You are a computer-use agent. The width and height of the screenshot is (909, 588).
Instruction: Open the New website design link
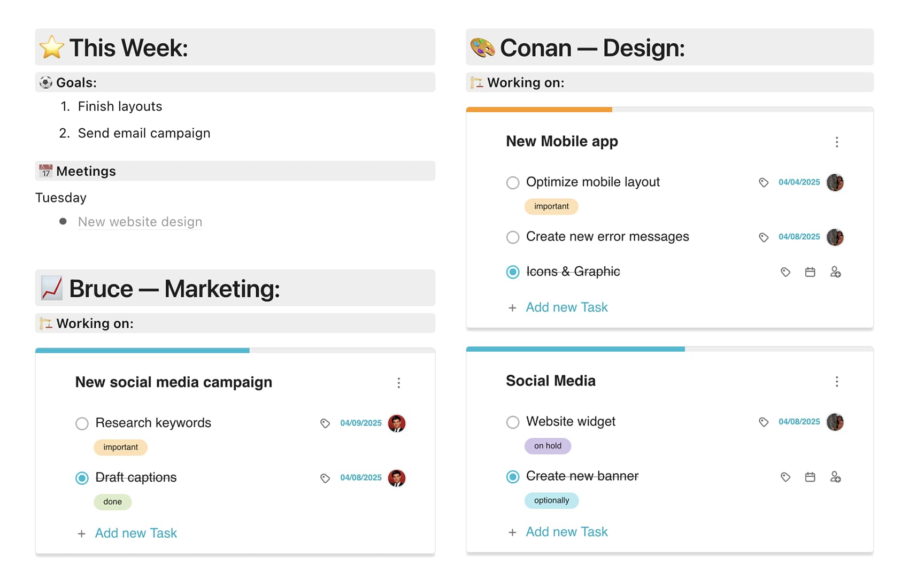point(140,222)
